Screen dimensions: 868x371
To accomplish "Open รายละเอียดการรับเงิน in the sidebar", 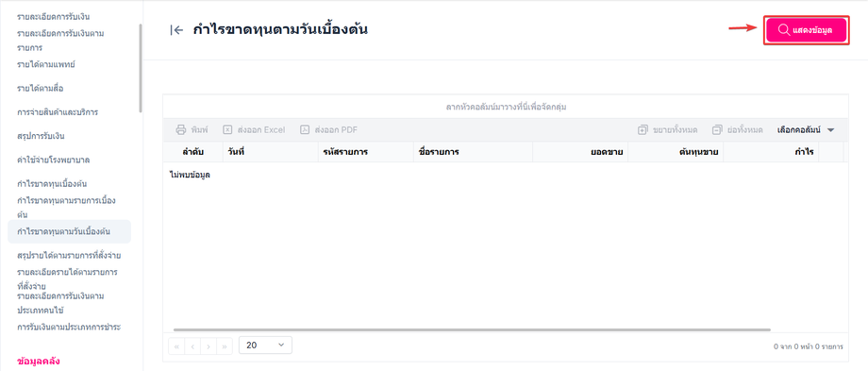I will [x=54, y=16].
